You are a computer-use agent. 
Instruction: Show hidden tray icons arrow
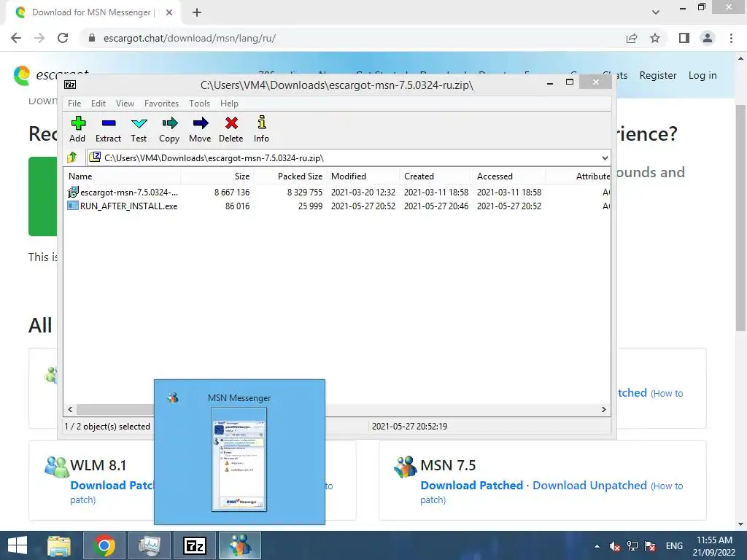(597, 546)
